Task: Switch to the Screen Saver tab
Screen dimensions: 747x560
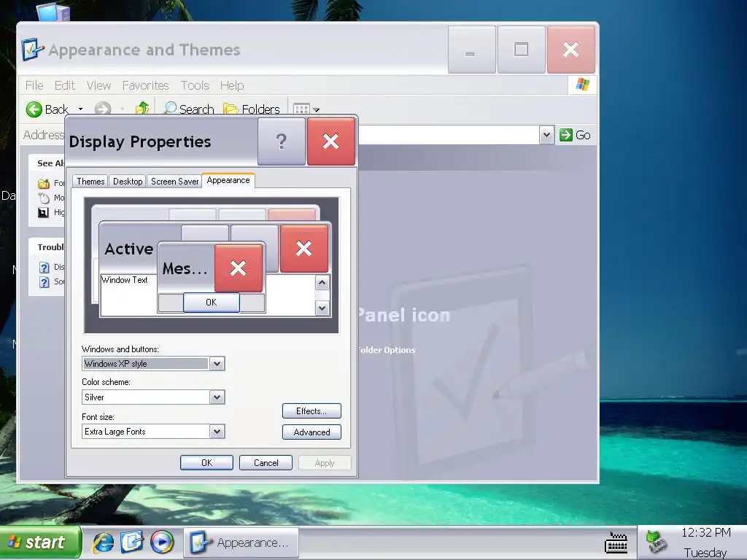Action: [x=174, y=182]
